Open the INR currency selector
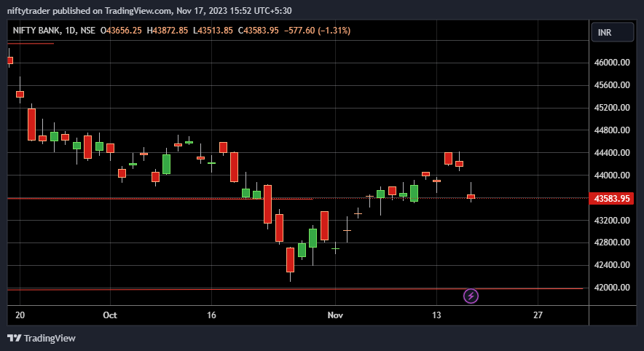The image size is (644, 351). 612,33
